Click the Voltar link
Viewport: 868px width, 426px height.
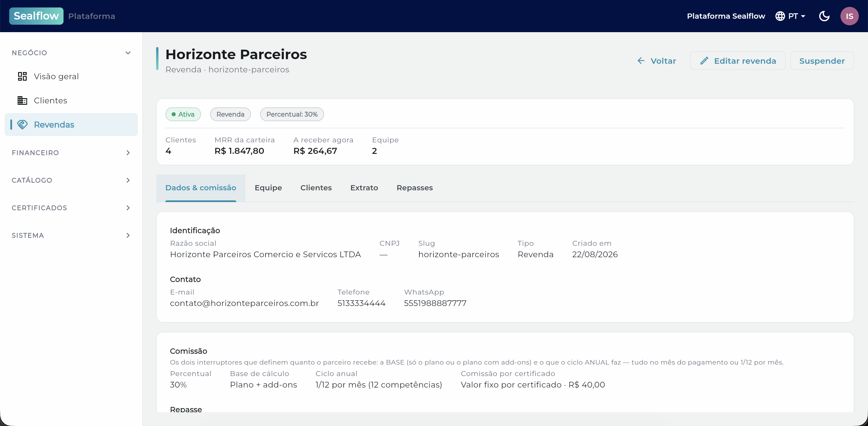point(656,61)
